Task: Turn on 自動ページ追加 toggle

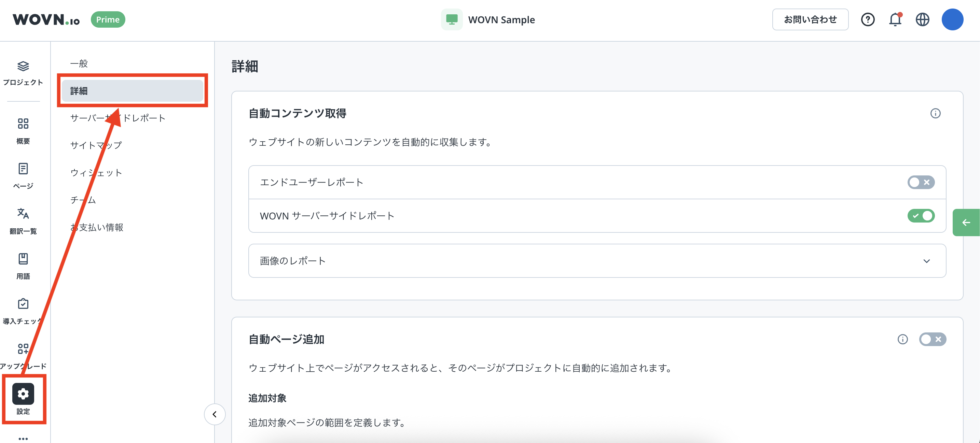Action: pos(932,339)
